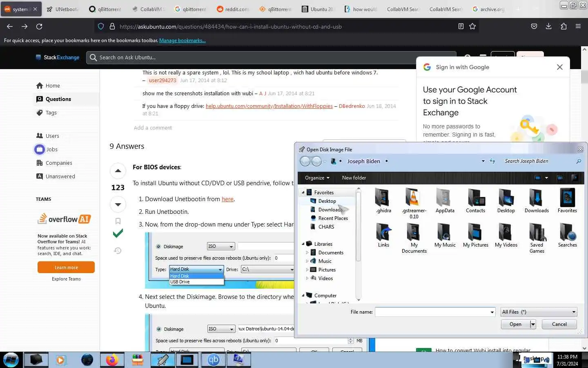Expand the Music library node
588x368 pixels.
[307, 261]
